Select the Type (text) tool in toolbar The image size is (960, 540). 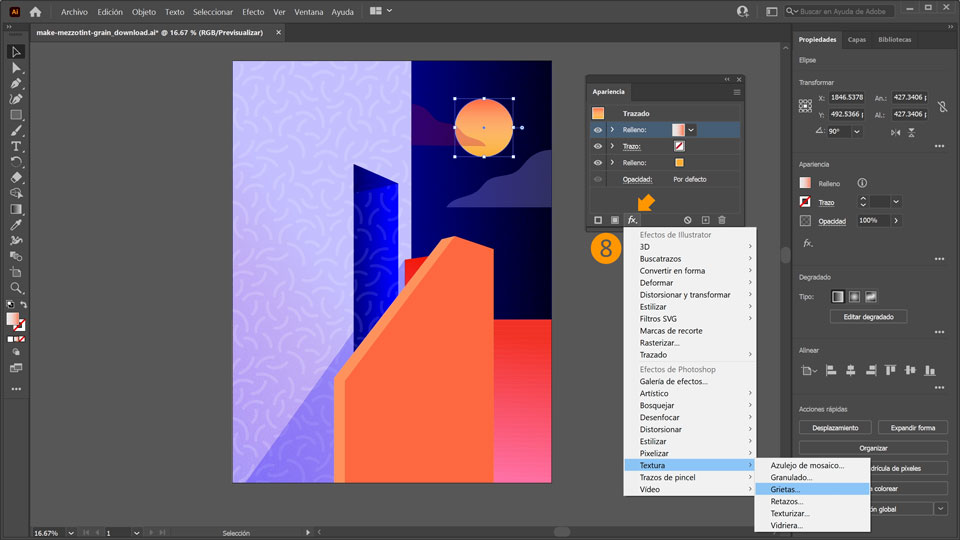(x=16, y=146)
